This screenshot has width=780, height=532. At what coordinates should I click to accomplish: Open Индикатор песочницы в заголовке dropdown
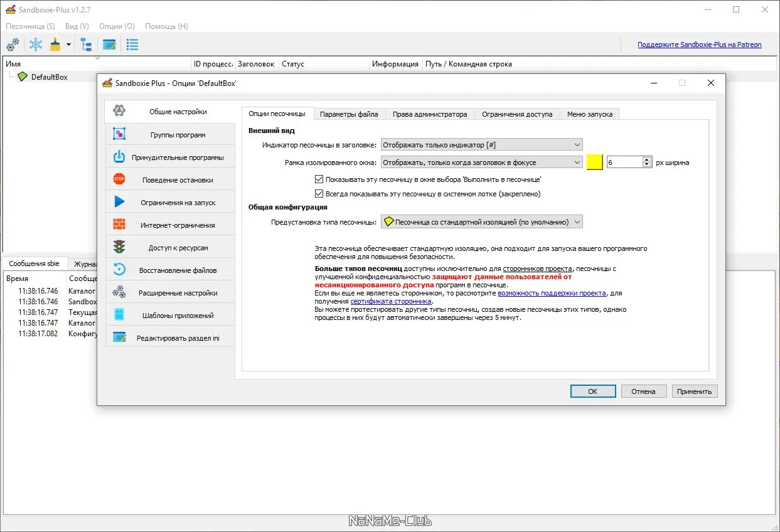pyautogui.click(x=482, y=145)
